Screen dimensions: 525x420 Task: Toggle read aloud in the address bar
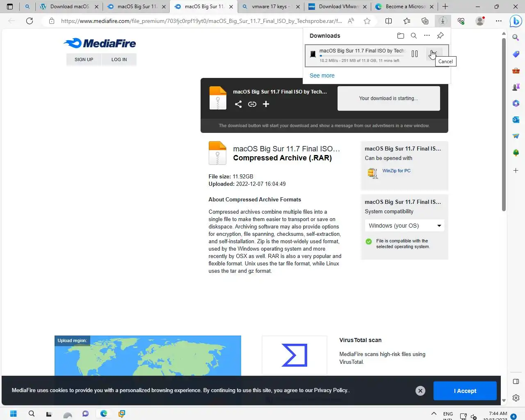point(351,21)
